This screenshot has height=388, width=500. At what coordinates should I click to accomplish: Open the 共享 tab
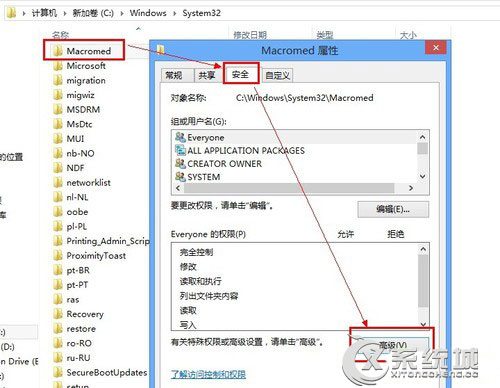(207, 75)
